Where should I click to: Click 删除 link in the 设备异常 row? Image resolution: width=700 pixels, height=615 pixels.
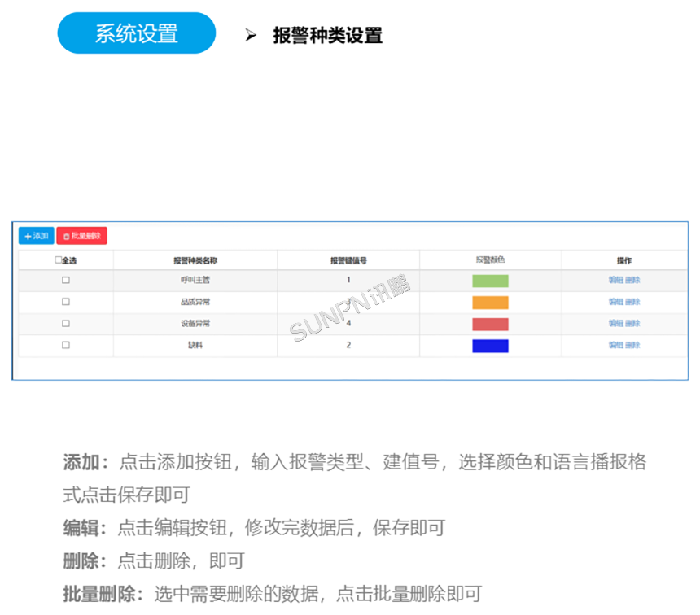tap(632, 323)
